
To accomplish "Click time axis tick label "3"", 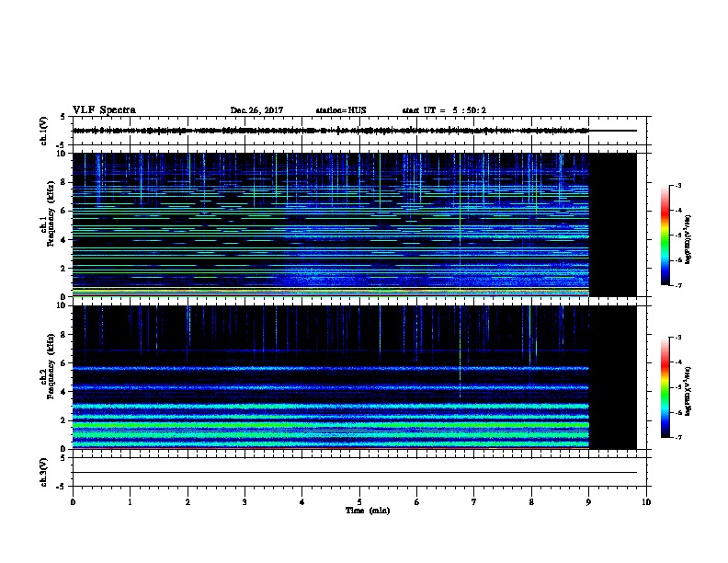I will click(245, 502).
